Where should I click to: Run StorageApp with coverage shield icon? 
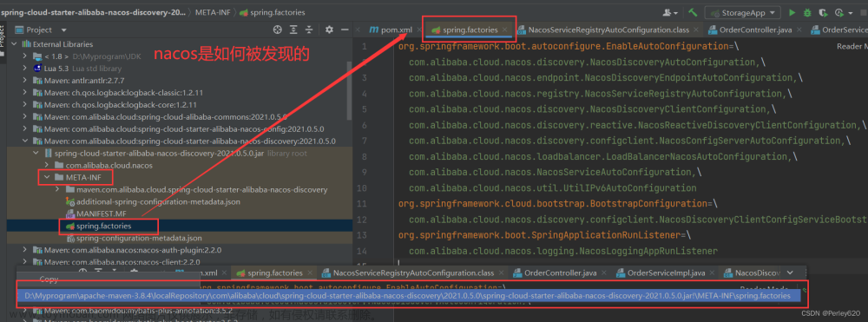point(824,12)
